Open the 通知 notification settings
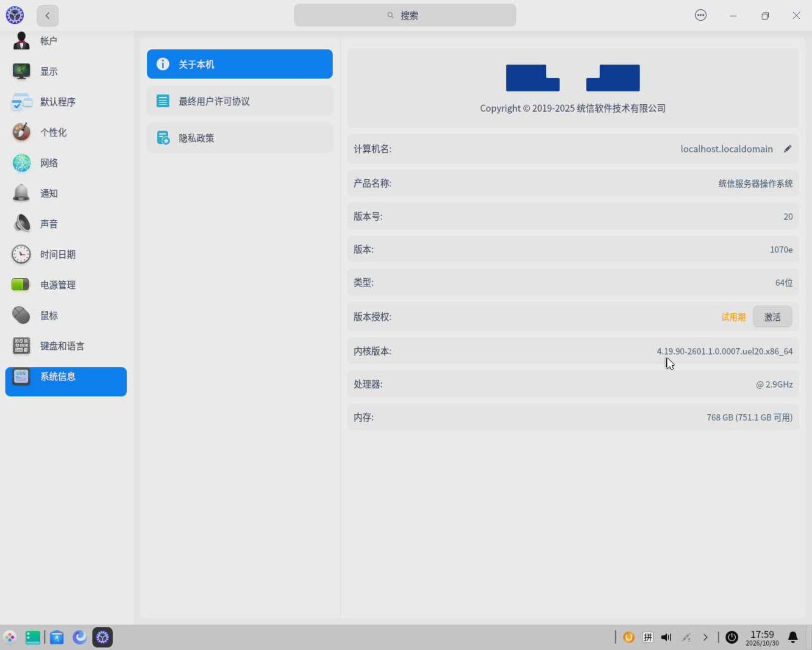812x650 pixels. click(x=66, y=193)
